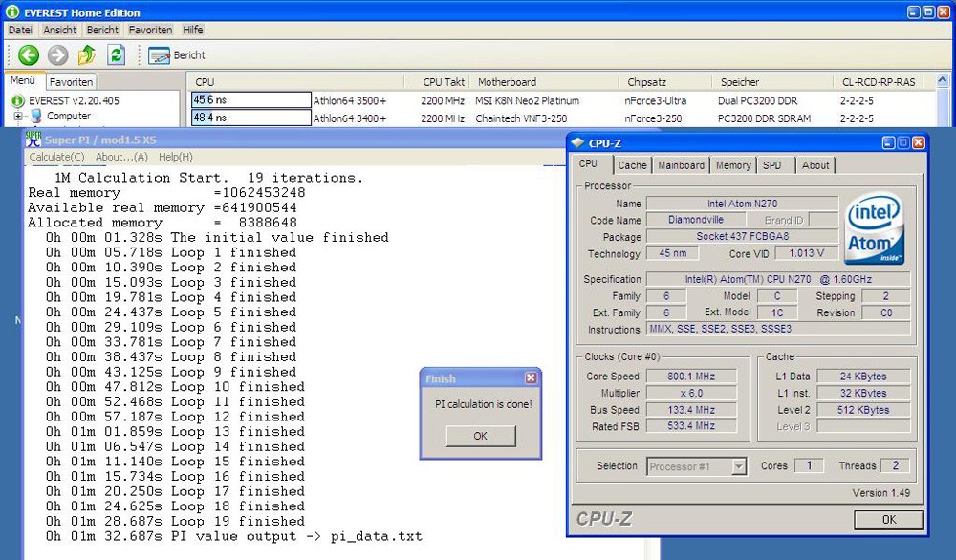Click the Intel Atom logo in CPU-Z
Image resolution: width=956 pixels, height=560 pixels.
pos(875,230)
